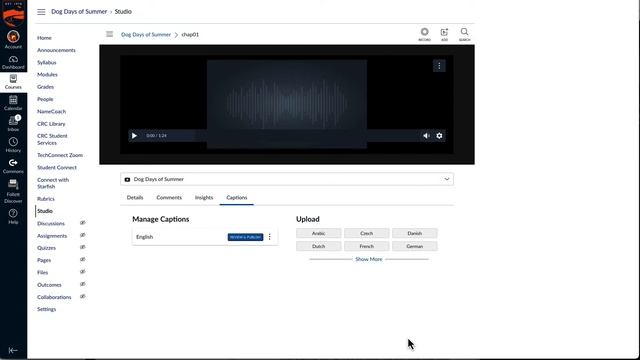Open Follett Discover
The height and width of the screenshot is (360, 640).
pos(13,191)
